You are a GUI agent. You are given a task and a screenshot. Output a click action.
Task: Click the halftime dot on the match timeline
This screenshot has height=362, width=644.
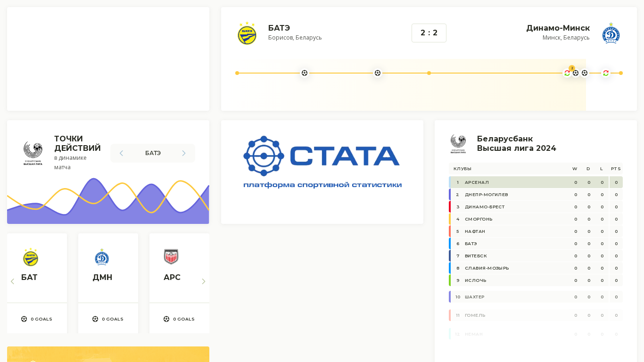[429, 73]
